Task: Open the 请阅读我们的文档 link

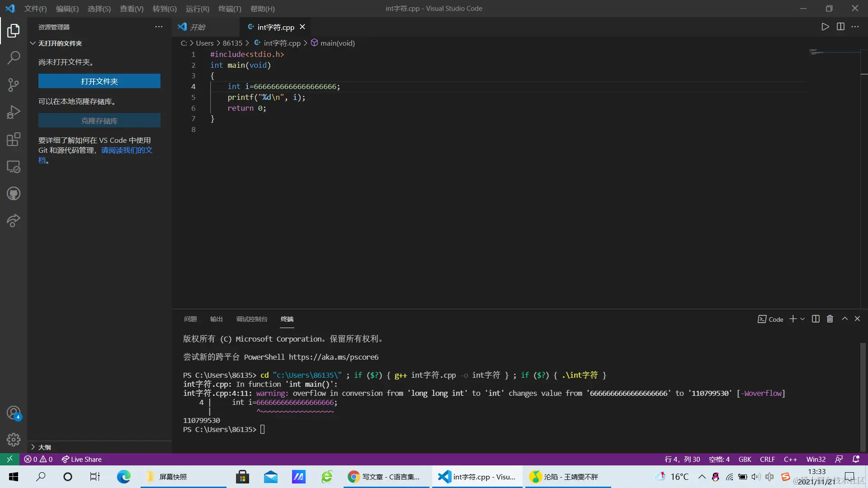Action: coord(127,150)
